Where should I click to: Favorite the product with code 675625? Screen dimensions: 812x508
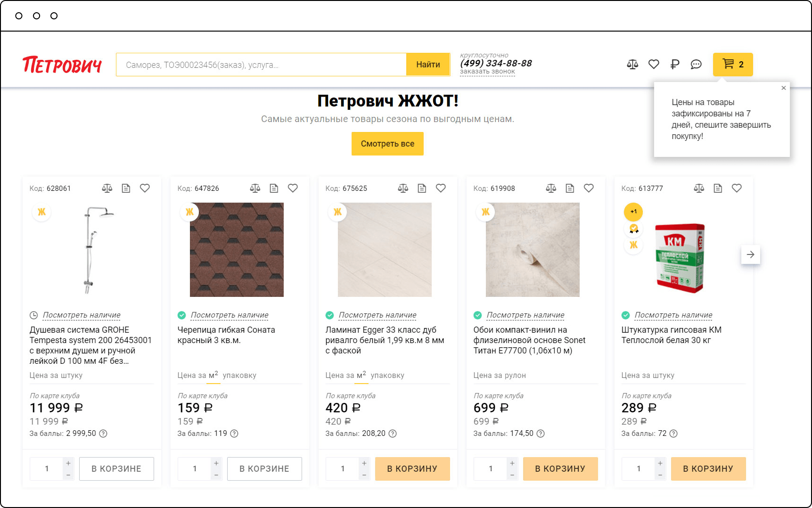(441, 188)
